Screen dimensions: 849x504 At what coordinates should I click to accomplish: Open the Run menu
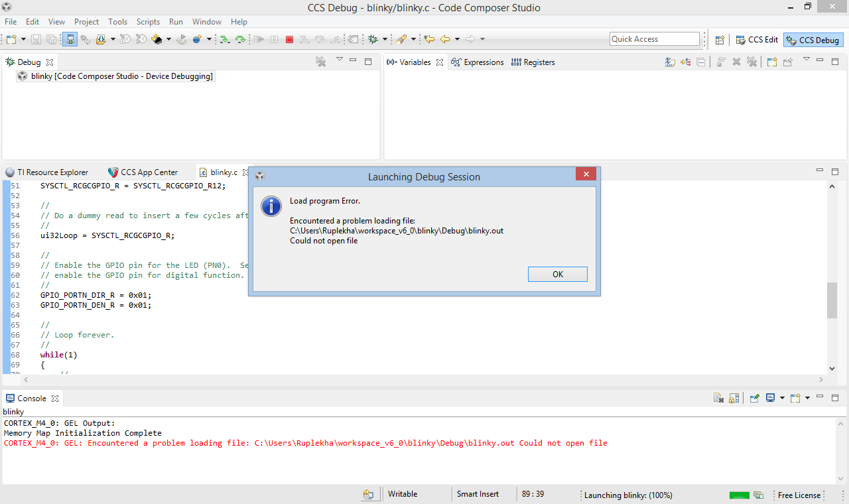[176, 22]
